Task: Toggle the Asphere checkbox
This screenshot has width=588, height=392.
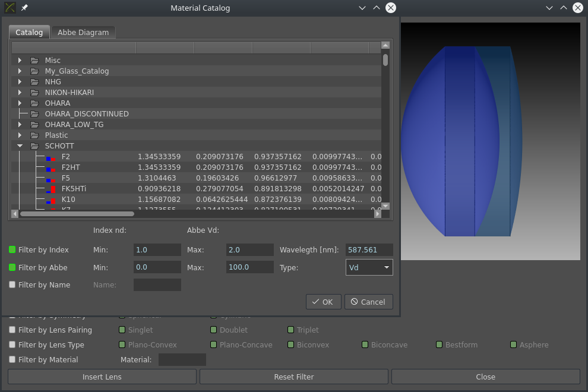Action: click(x=513, y=344)
